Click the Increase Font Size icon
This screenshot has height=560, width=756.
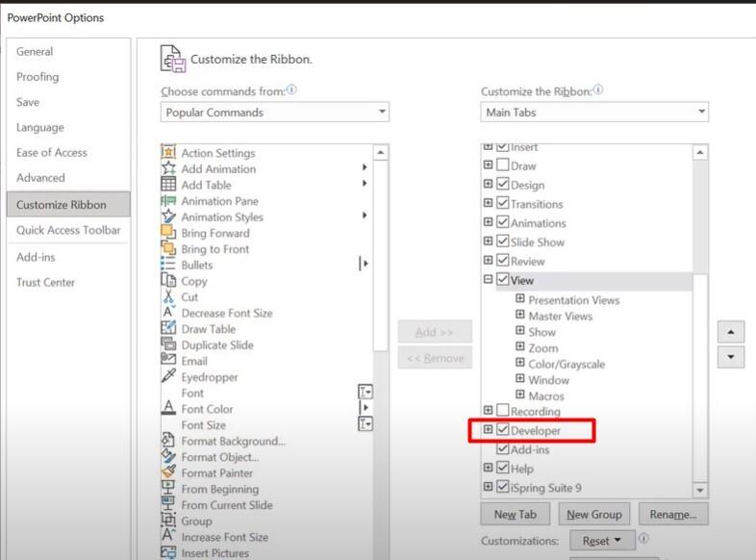pyautogui.click(x=168, y=535)
